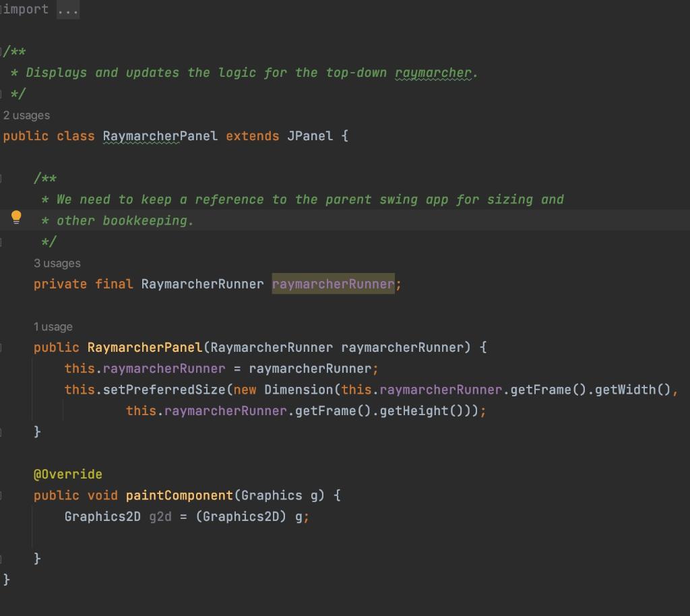Click the 'We need to keep a reference' comment line

[x=303, y=199]
